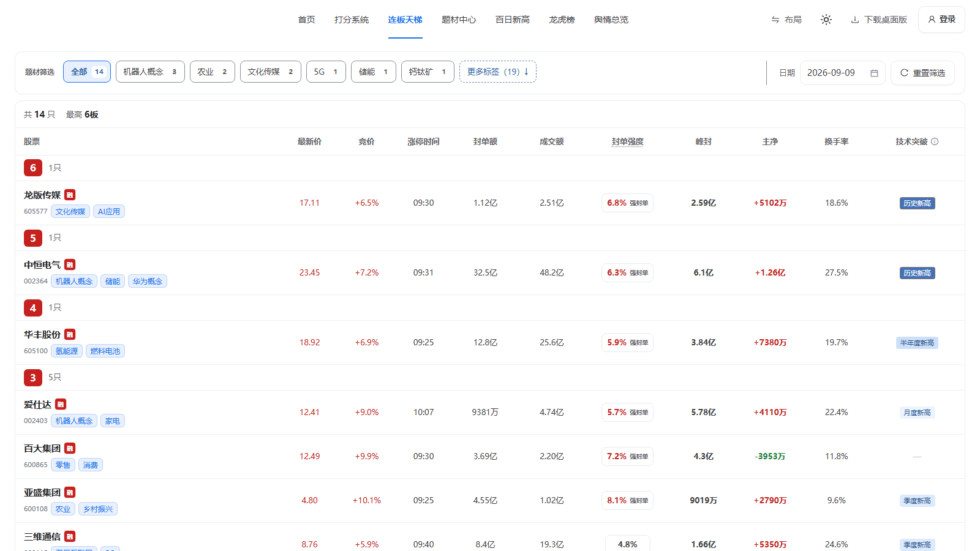The width and height of the screenshot is (980, 551).
Task: Expand 更多标签 (19) tag list
Action: (x=498, y=72)
